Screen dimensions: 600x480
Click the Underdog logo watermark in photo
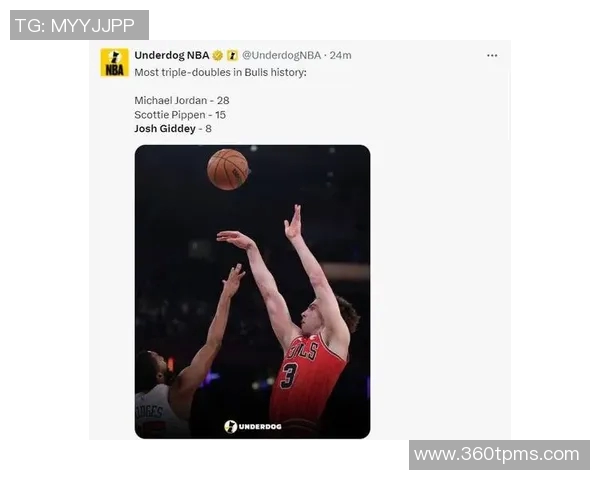[253, 426]
